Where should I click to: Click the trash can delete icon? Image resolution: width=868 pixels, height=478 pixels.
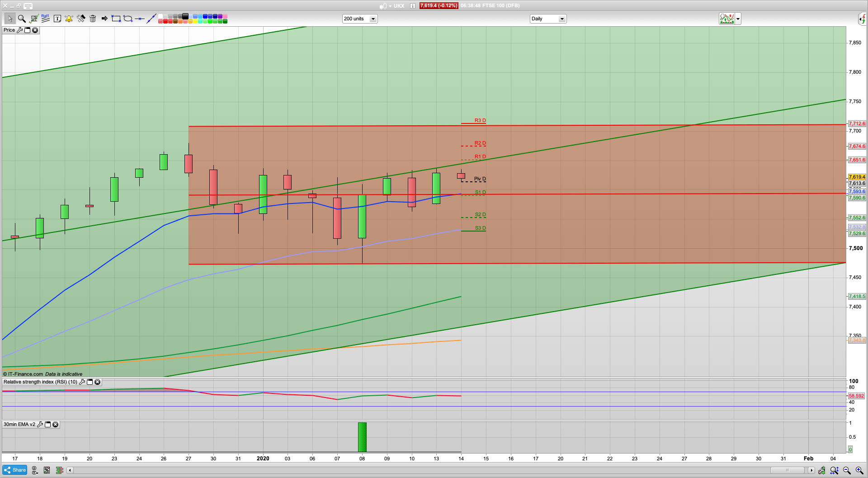point(93,19)
